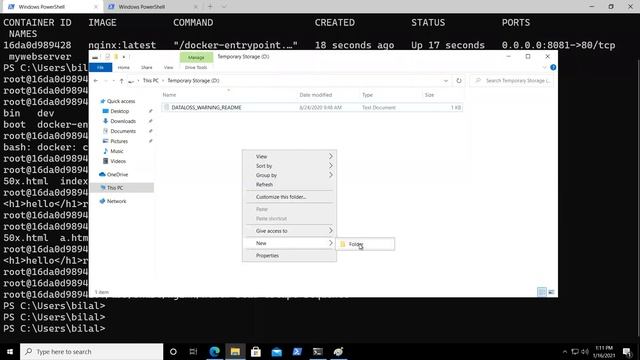Collapse the Explorer ribbon chevron
The height and width of the screenshot is (360, 640).
[x=544, y=67]
